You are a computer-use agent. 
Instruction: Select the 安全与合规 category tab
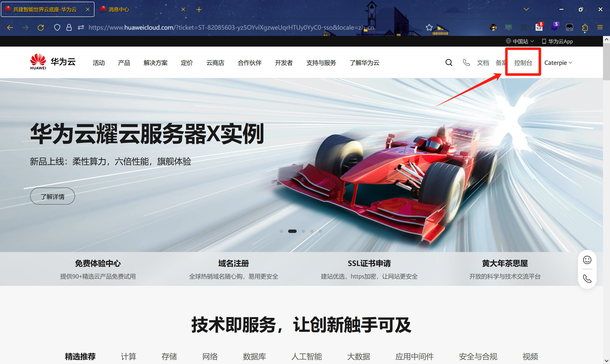point(478,356)
